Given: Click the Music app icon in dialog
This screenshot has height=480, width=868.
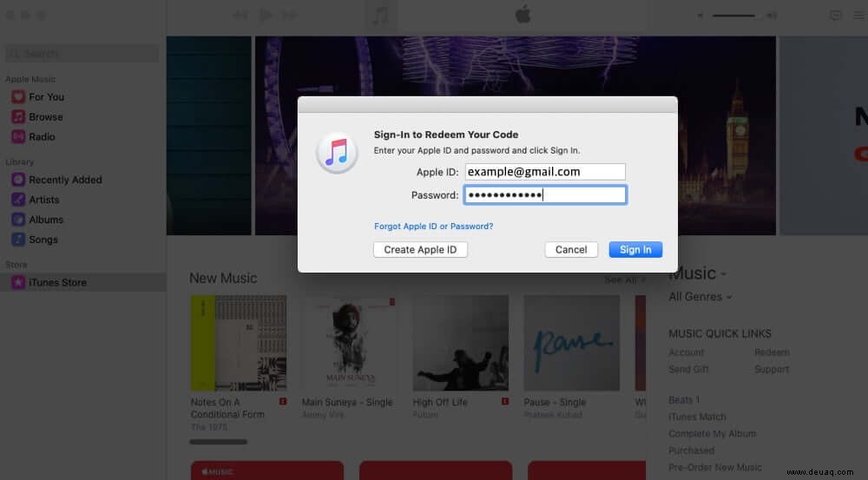Looking at the screenshot, I should (x=337, y=152).
